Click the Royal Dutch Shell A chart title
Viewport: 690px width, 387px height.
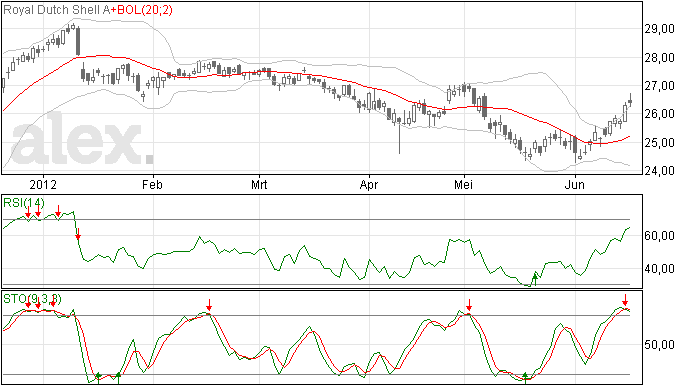[x=56, y=10]
